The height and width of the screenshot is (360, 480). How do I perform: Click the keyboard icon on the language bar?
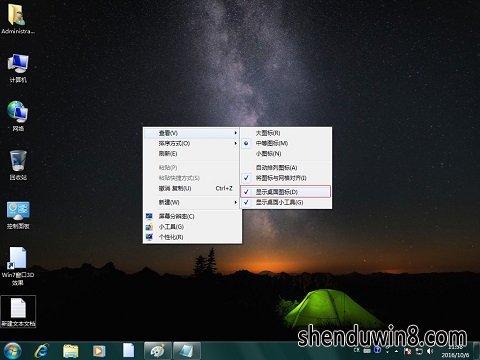tap(367, 351)
